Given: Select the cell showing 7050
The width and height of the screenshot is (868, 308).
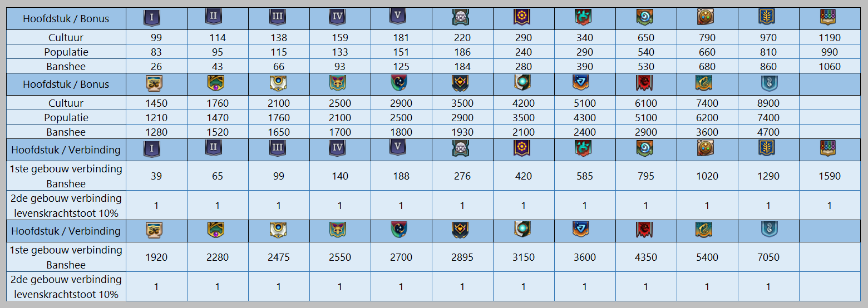Looking at the screenshot, I should point(768,257).
